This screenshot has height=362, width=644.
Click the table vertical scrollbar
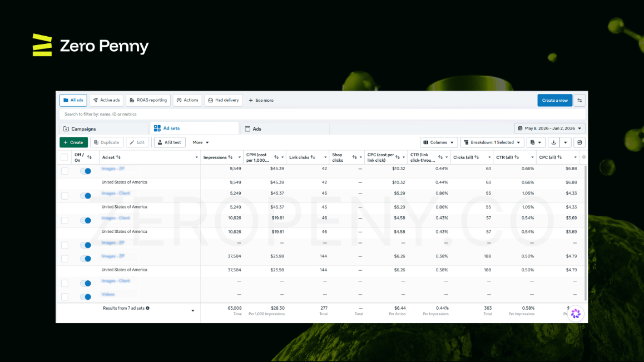(x=586, y=232)
